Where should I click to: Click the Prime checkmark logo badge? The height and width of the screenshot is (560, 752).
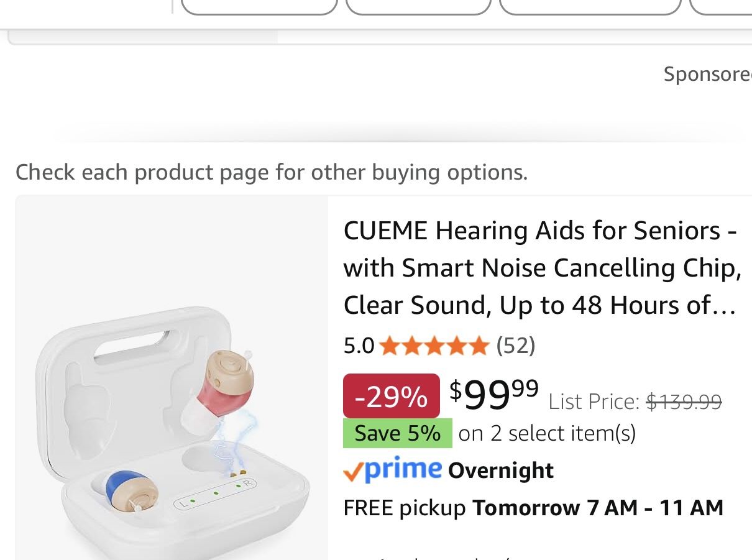(x=392, y=470)
